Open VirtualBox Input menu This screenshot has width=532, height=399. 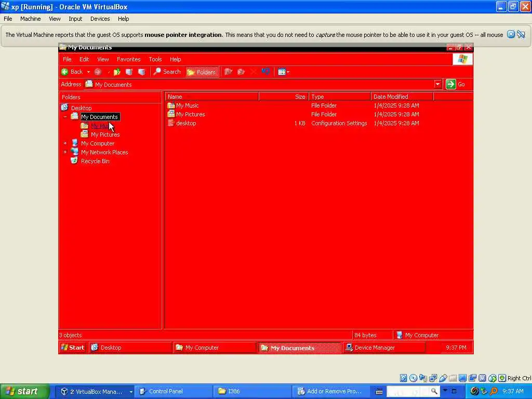75,19
